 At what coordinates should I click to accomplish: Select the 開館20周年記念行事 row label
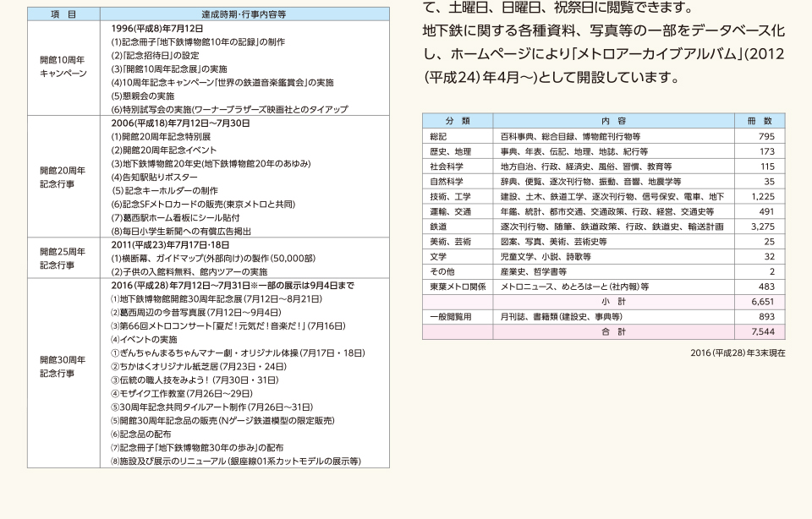click(x=63, y=176)
